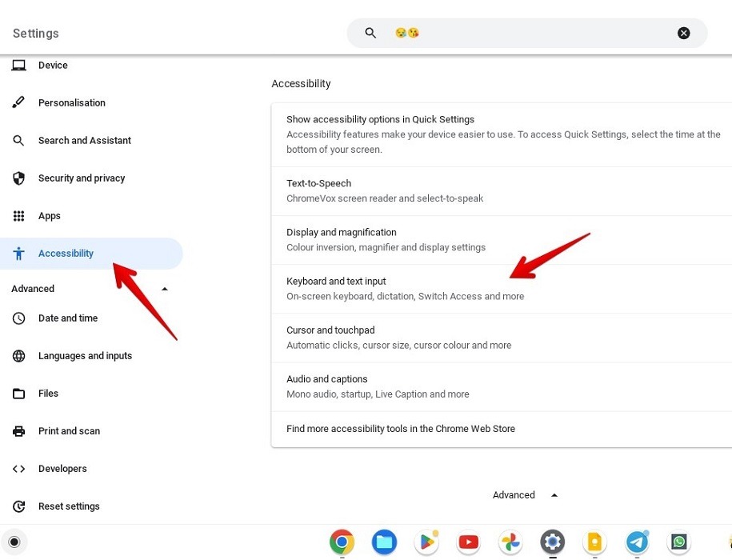Click the Accessibility person icon

pos(18,253)
